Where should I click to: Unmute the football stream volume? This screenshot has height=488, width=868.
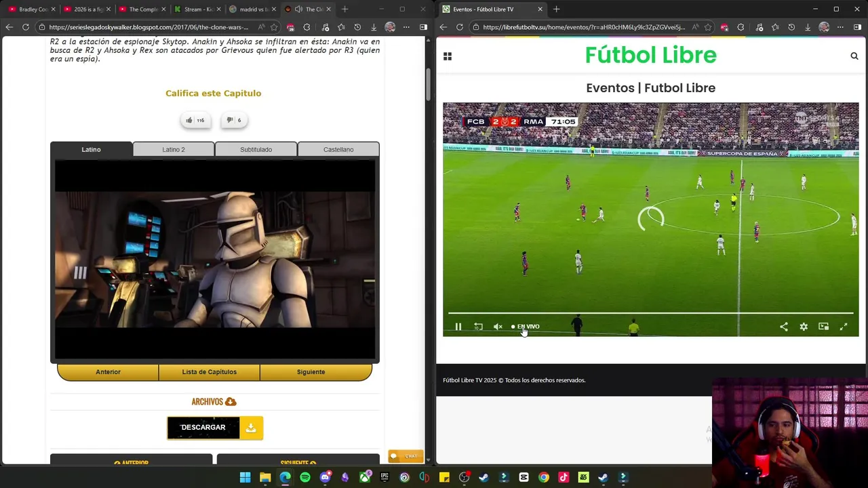click(498, 327)
